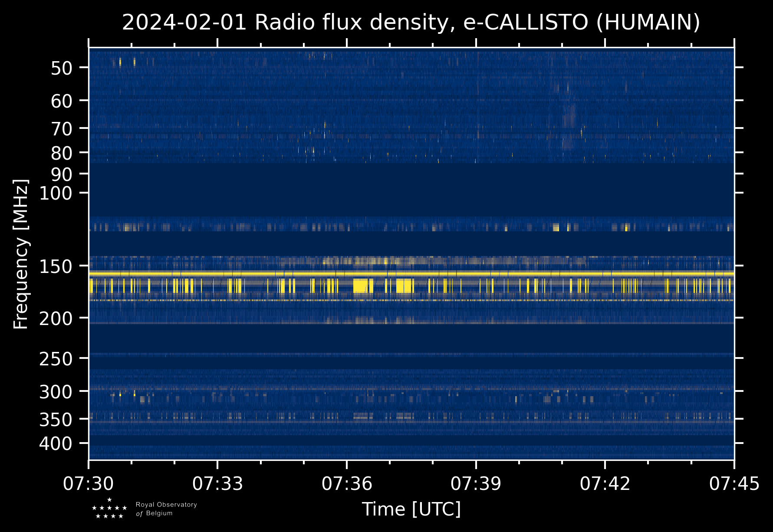Click the Frequency [MHz] axis label
This screenshot has width=773, height=532.
tap(21, 254)
